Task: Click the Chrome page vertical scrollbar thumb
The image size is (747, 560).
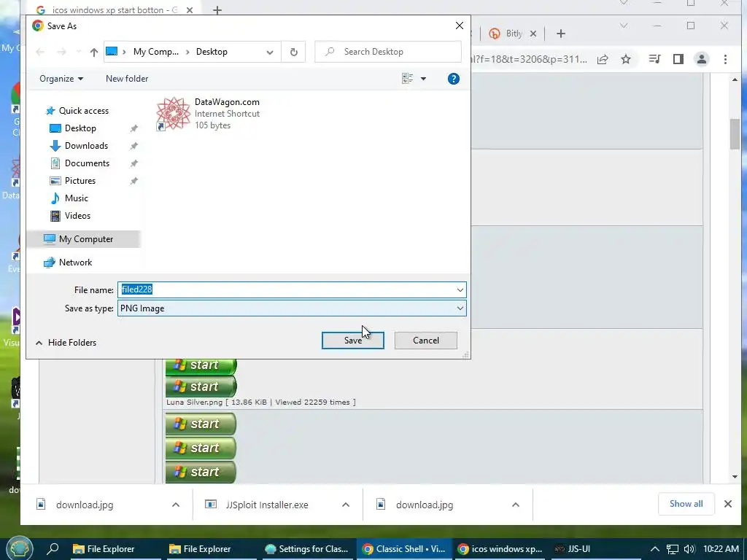Action: point(735,134)
